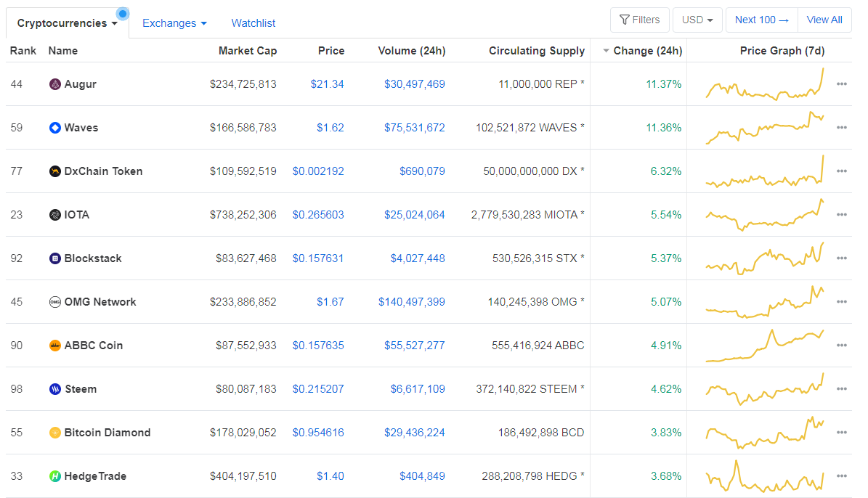
Task: Open Augur's 7-day price graph
Action: pyautogui.click(x=764, y=84)
